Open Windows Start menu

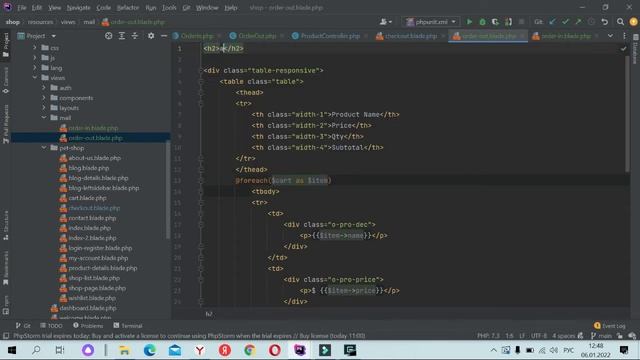(11, 350)
